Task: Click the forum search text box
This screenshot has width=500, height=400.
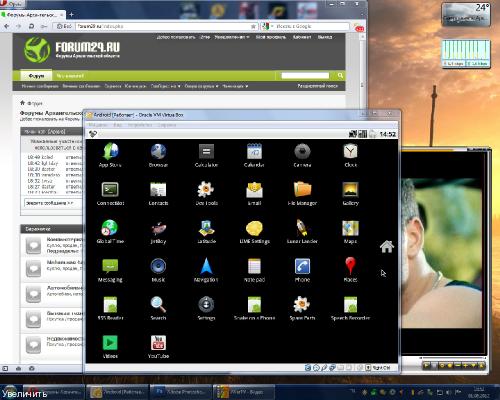Action: 305,76
